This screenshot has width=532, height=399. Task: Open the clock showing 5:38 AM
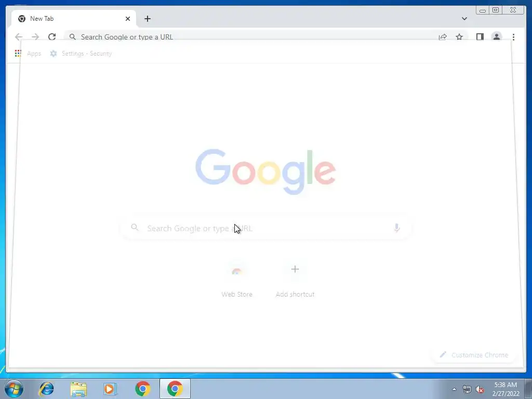click(x=506, y=389)
